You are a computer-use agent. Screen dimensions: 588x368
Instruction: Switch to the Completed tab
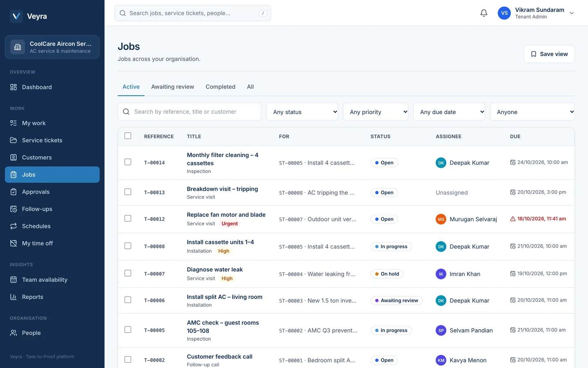220,87
